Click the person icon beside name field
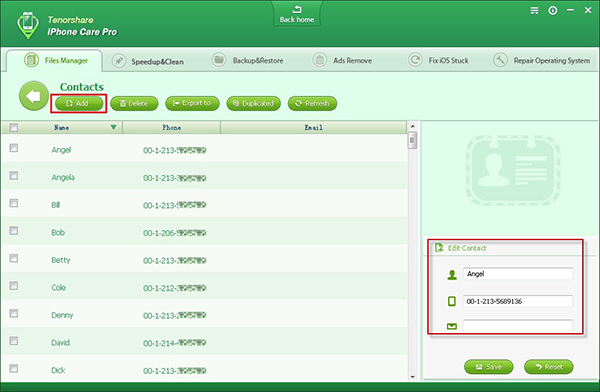 point(452,274)
